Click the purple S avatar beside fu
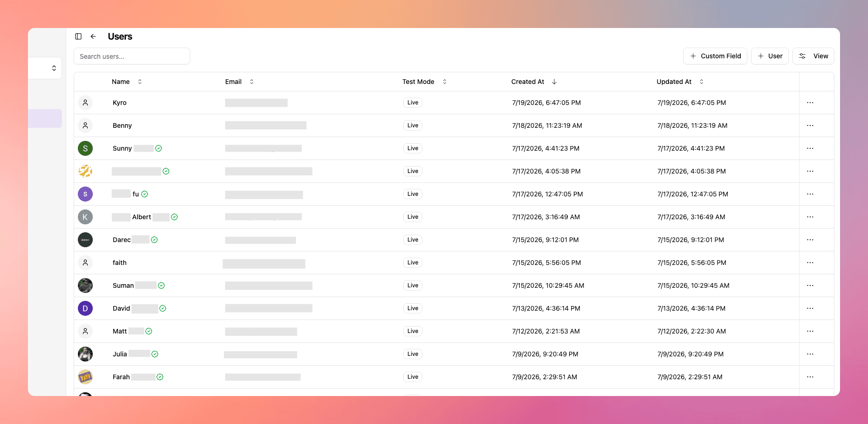This screenshot has height=424, width=868. coord(85,194)
